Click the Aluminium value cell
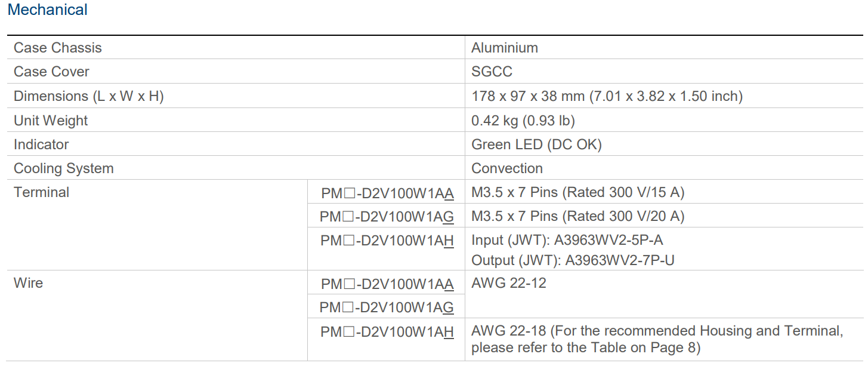This screenshot has width=868, height=366. tap(505, 48)
